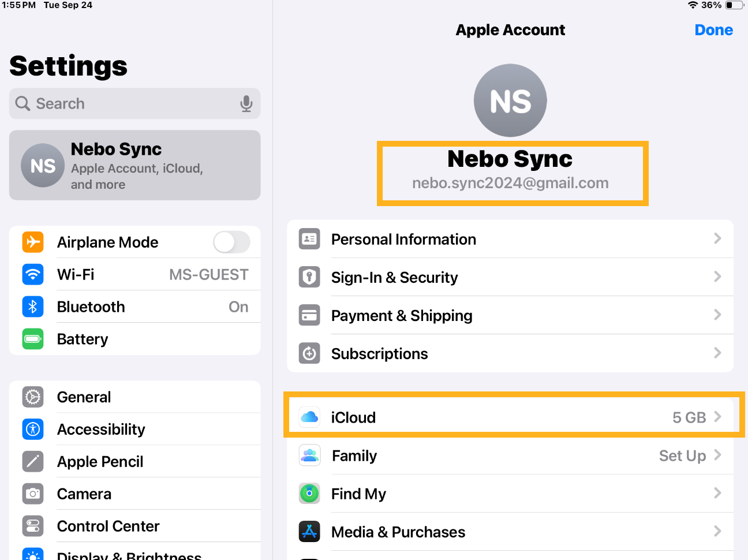Toggle the Airplane Mode switch

[x=231, y=242]
